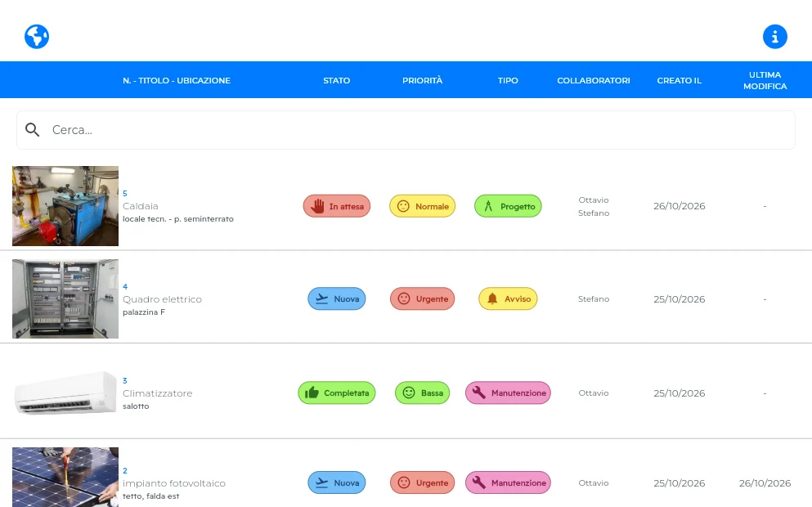Click airplane icon in Quadro elettrico Nuova badge
This screenshot has width=812, height=507.
tap(321, 298)
